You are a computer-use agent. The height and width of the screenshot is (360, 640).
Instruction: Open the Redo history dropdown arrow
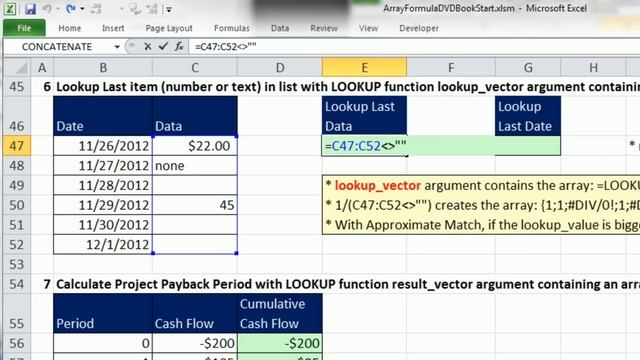tap(82, 9)
